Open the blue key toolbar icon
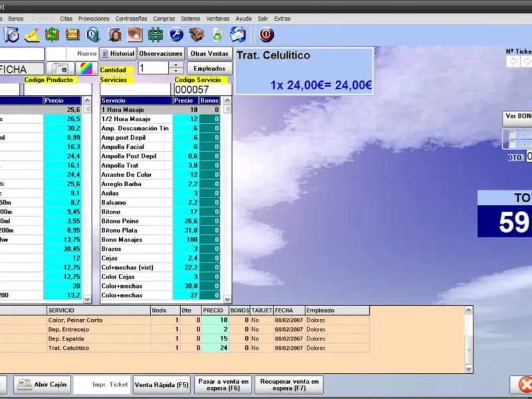This screenshot has height=399, width=532. coord(176,35)
